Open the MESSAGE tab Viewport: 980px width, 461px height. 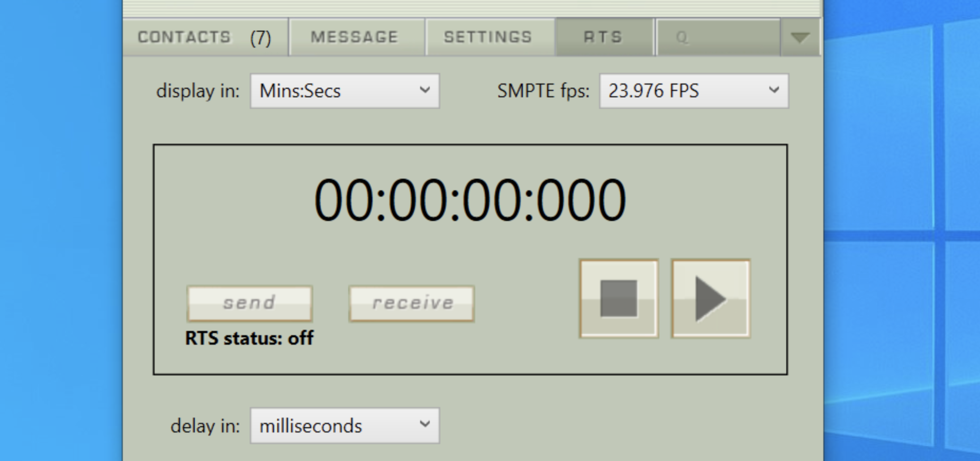click(x=354, y=37)
